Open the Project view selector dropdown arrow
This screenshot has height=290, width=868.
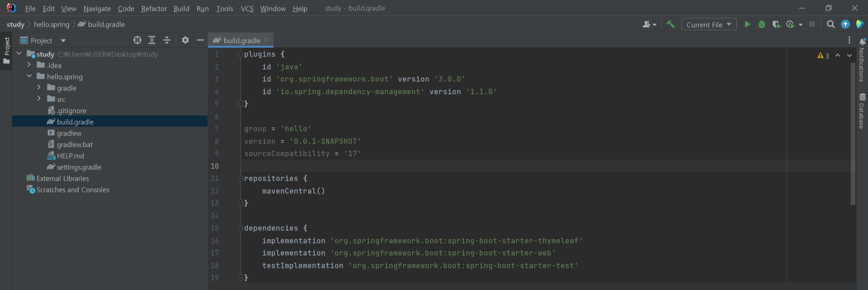[x=63, y=41]
